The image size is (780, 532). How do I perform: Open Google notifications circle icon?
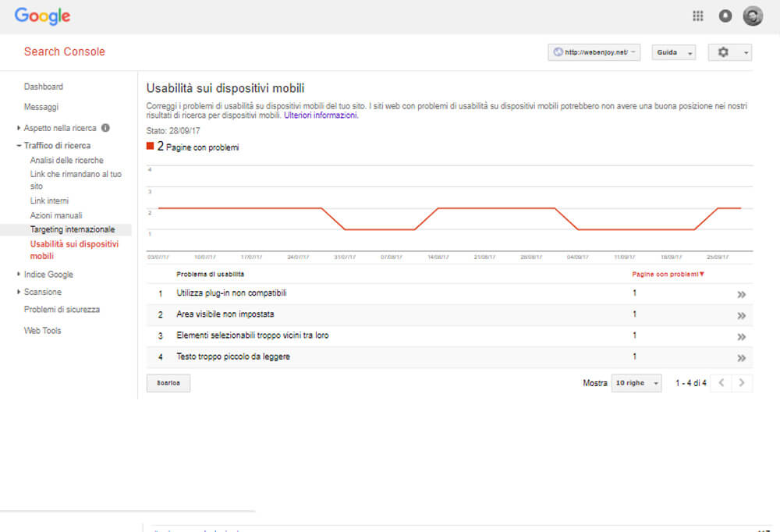725,16
